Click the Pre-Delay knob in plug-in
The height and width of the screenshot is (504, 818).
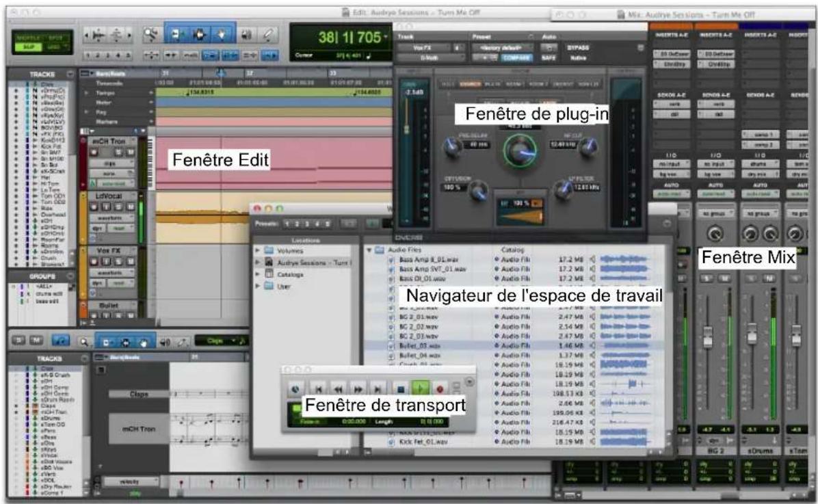451,148
